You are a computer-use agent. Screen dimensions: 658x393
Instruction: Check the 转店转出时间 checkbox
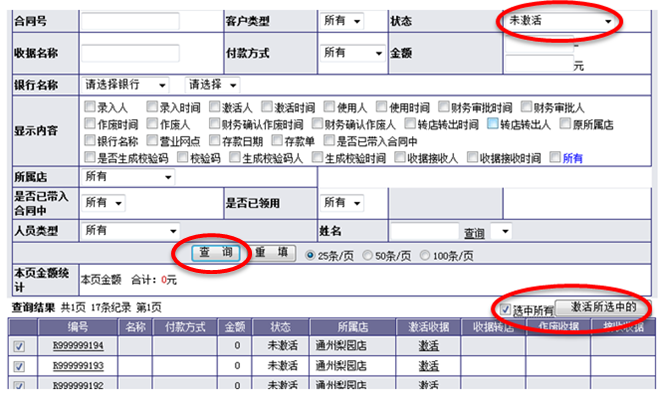410,124
